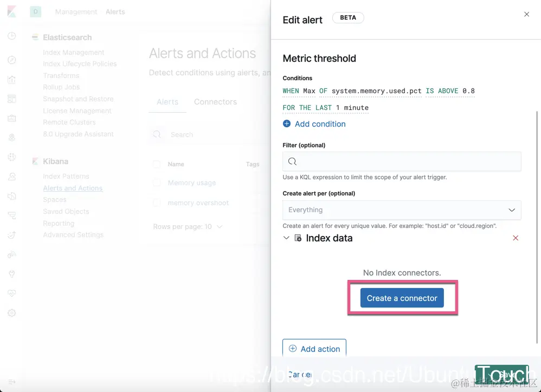Open Index Patterns under Kibana
541x392 pixels.
[x=66, y=177]
